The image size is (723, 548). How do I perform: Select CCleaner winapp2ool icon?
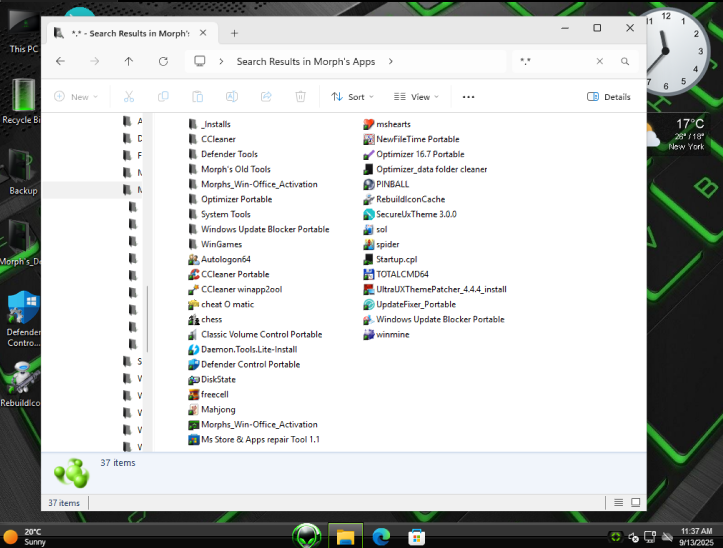tap(193, 289)
